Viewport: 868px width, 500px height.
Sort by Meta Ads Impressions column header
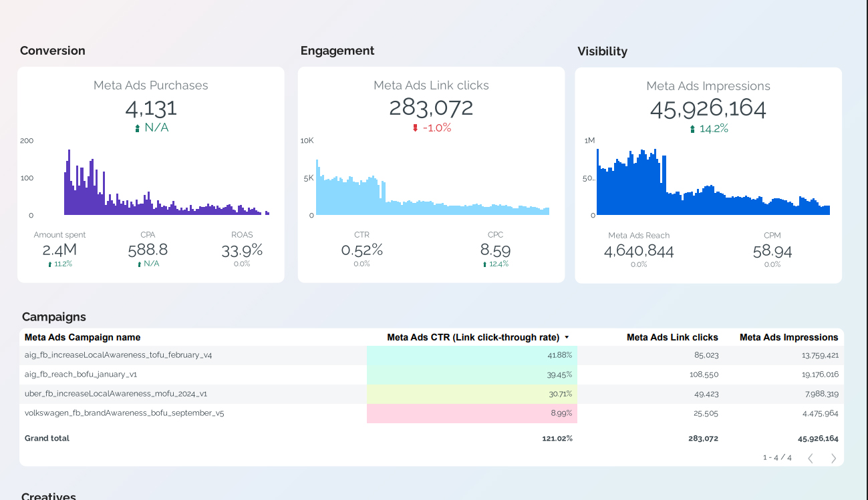pyautogui.click(x=788, y=337)
